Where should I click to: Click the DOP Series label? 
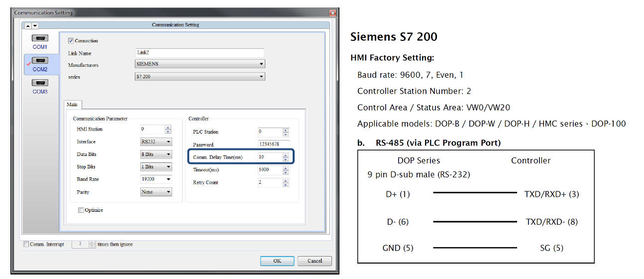[419, 160]
